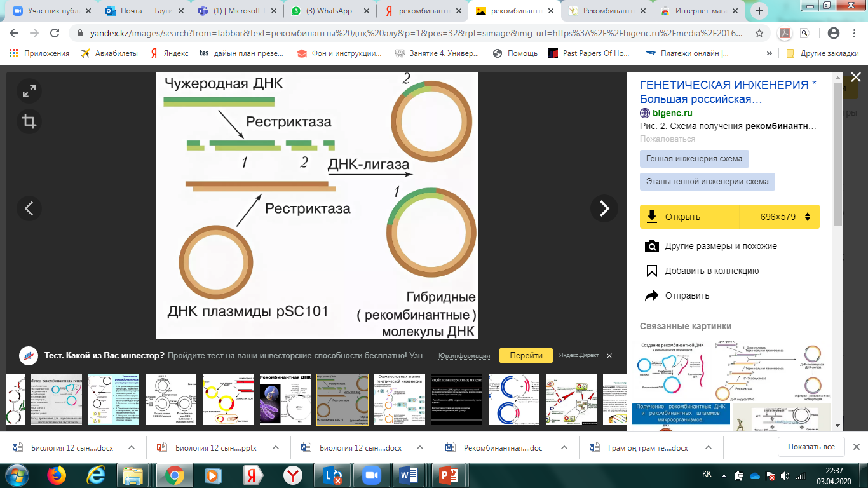
Task: Click the Пожаловаться report link
Action: [667, 139]
